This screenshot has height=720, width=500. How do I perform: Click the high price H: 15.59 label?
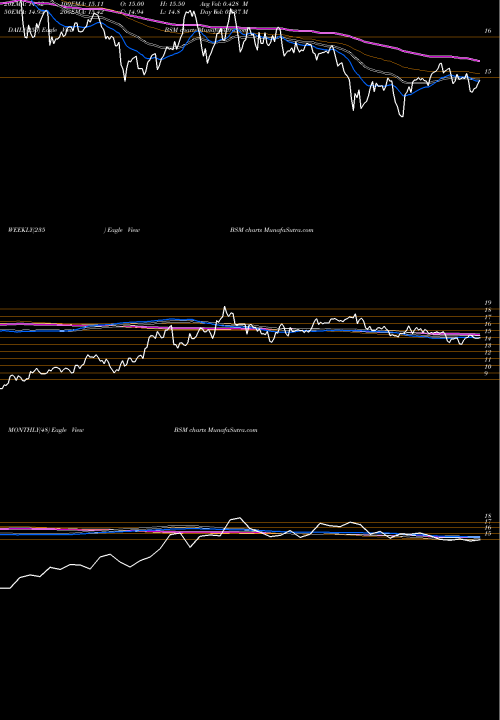tap(174, 4)
